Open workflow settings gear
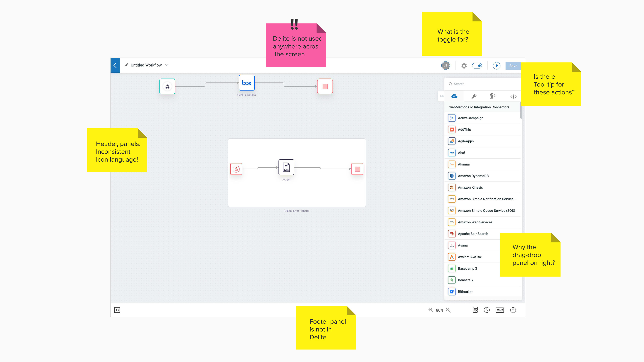Viewport: 644px width, 362px height. click(x=464, y=66)
